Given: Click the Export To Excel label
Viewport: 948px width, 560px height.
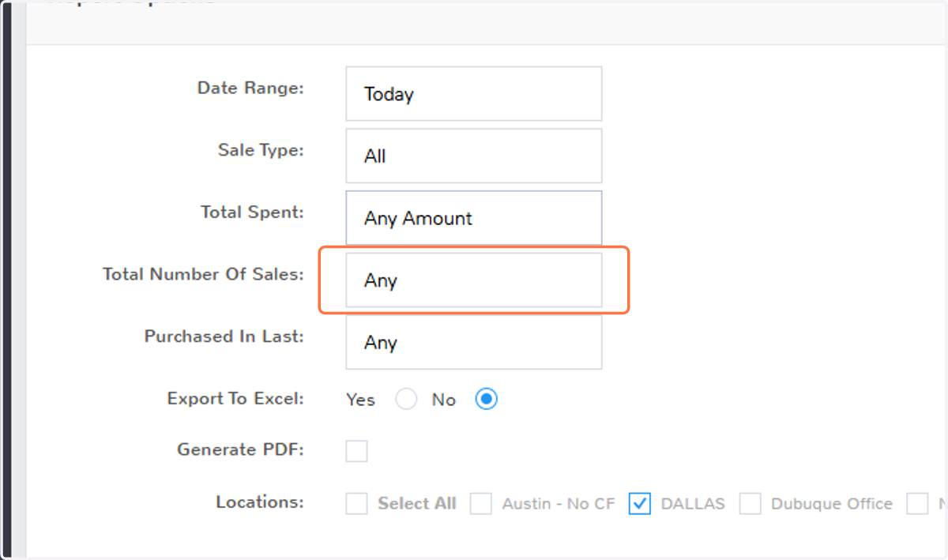Looking at the screenshot, I should pyautogui.click(x=235, y=399).
